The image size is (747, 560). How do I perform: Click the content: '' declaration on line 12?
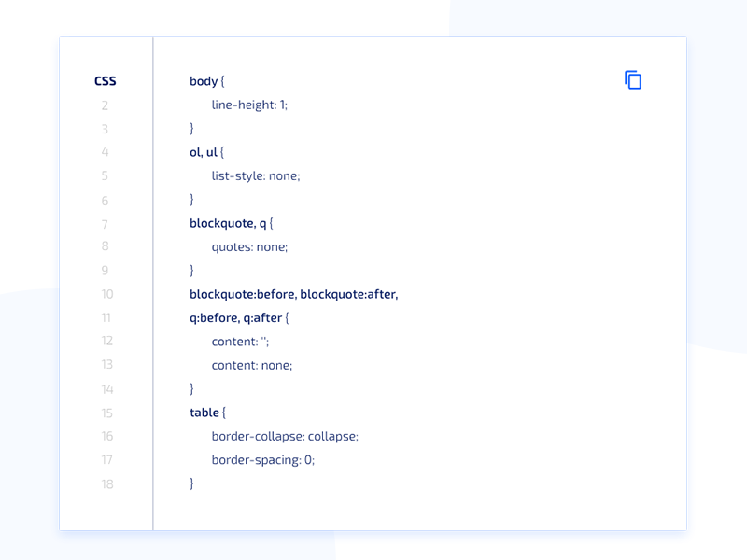click(238, 342)
